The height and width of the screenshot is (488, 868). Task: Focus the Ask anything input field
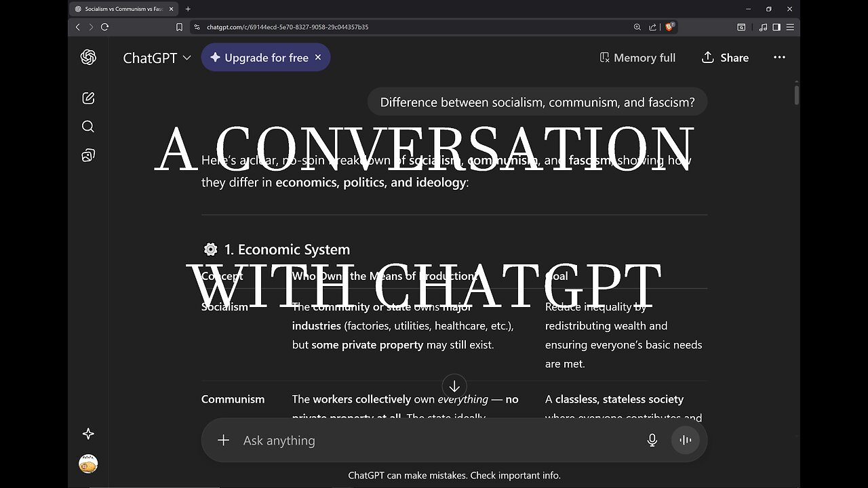(x=434, y=441)
